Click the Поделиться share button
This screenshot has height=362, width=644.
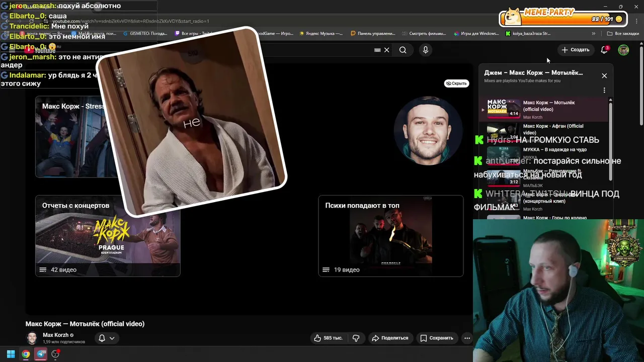pyautogui.click(x=390, y=338)
